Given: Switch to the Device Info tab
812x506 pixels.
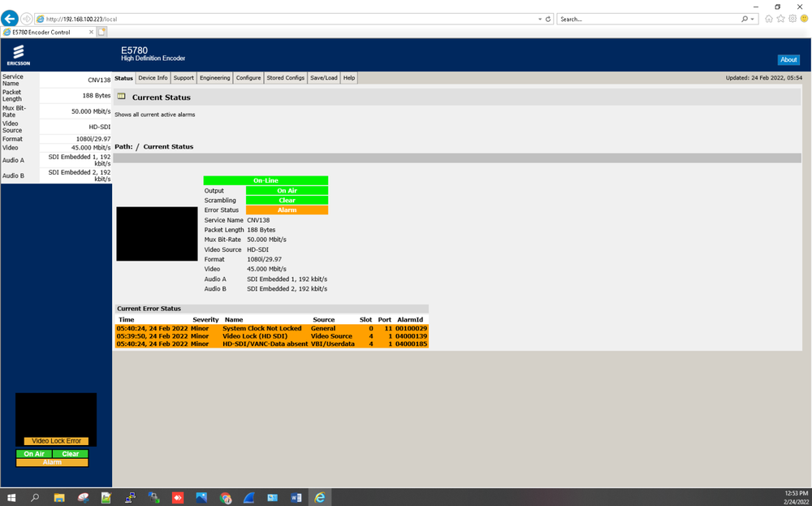Looking at the screenshot, I should tap(153, 78).
